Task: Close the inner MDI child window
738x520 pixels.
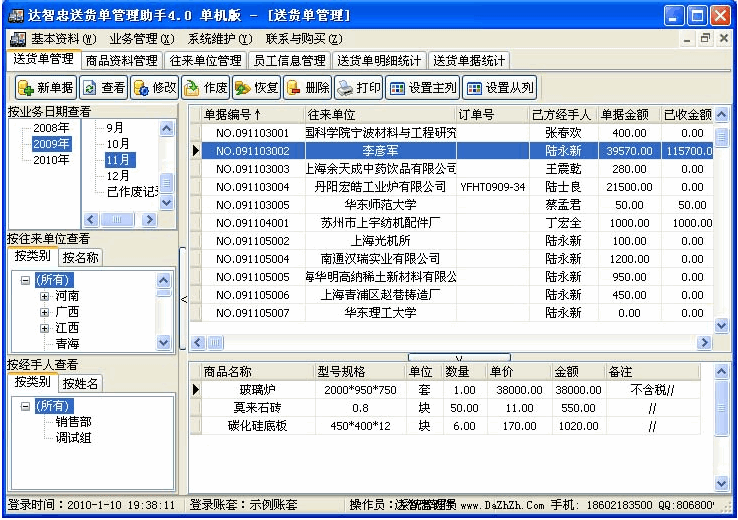Action: [x=724, y=39]
